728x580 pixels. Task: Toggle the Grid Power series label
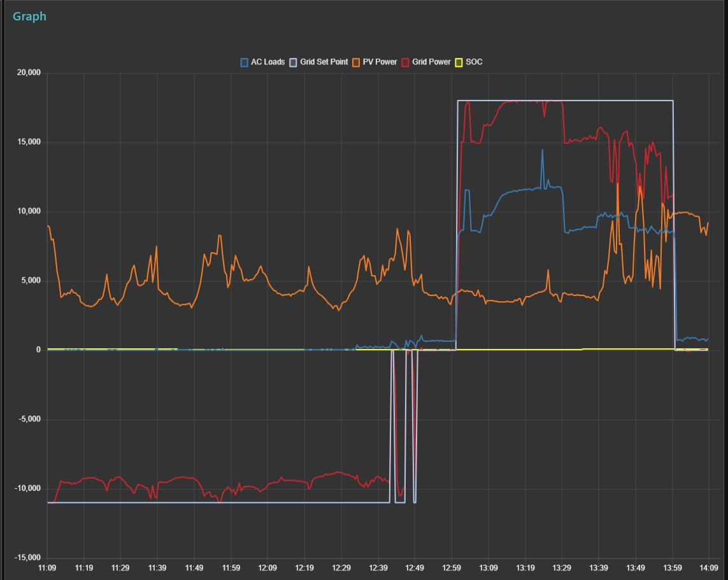pos(431,62)
